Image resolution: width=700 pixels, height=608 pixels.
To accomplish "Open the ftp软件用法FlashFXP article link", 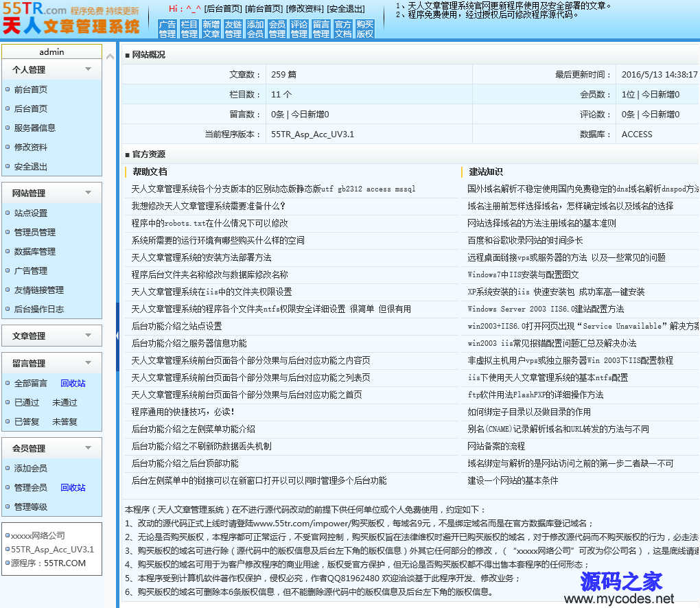I will (x=535, y=395).
